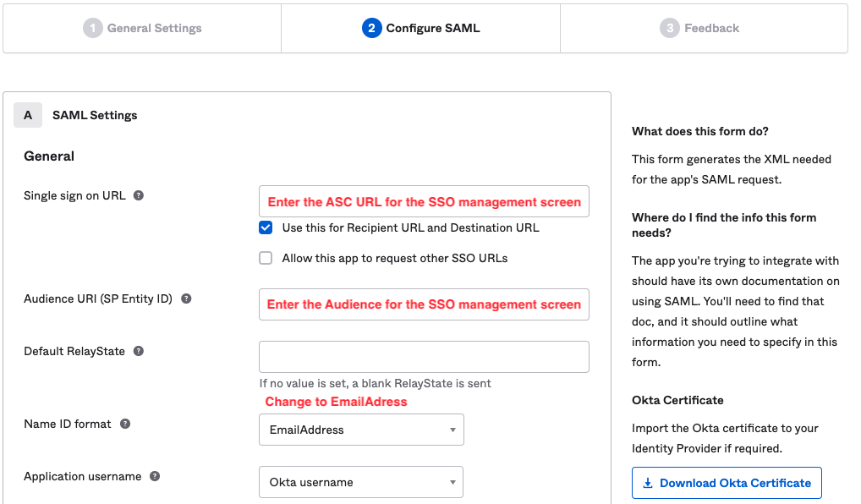The image size is (861, 504).
Task: Click the 'What does this form do?' heading
Action: (x=700, y=131)
